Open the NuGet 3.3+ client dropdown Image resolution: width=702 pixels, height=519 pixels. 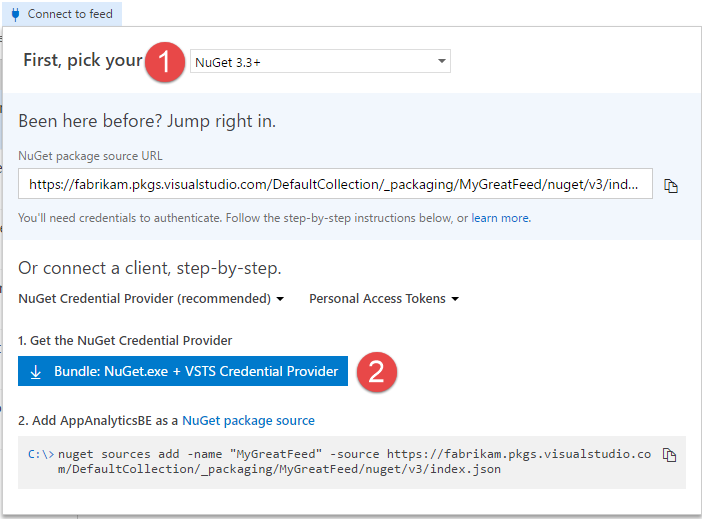click(320, 62)
